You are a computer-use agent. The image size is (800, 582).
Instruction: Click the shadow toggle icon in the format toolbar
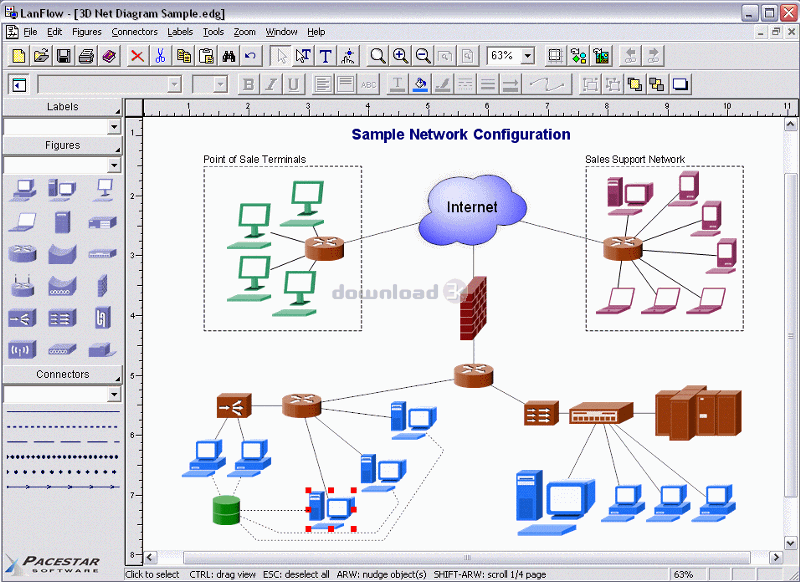pos(681,84)
